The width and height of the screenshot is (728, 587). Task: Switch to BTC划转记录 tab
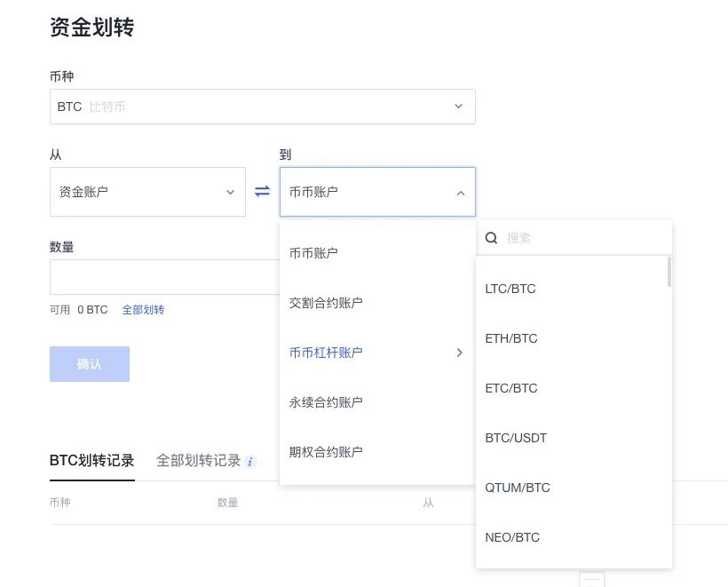[92, 461]
